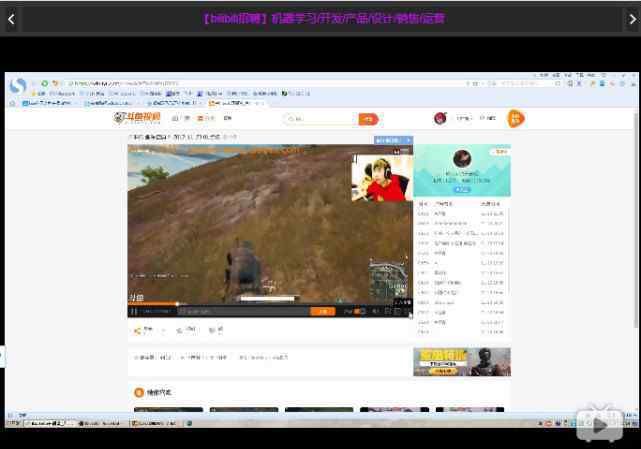Click the orange undo arrow beside refresh

(x=55, y=83)
